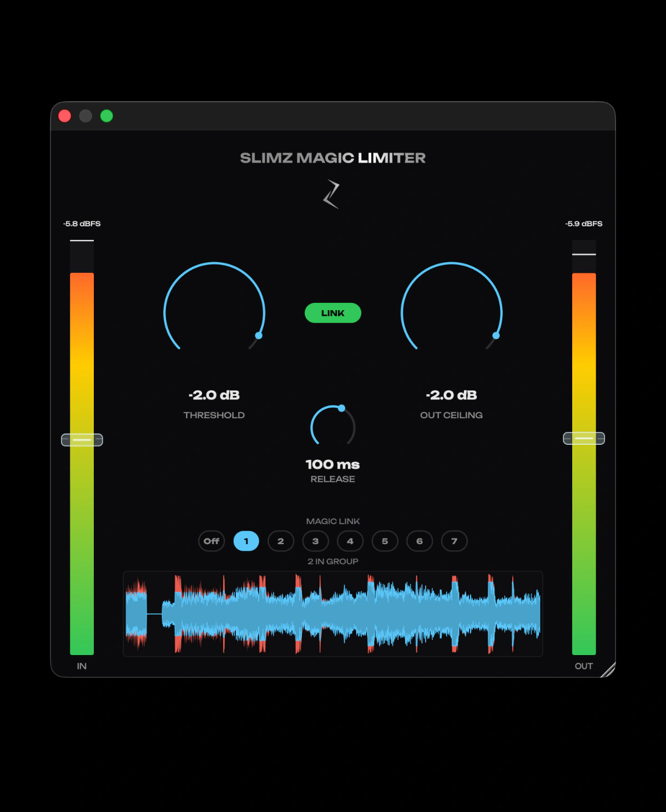Click the Out Ceiling knob handle dot

coord(496,336)
